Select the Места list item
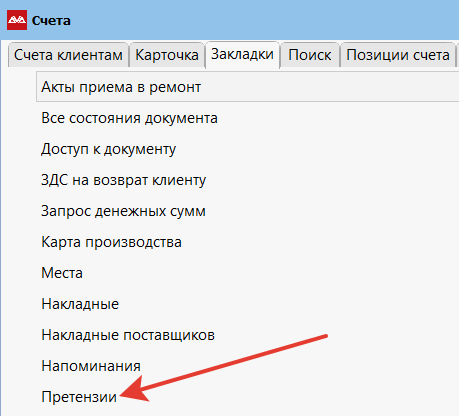The width and height of the screenshot is (459, 416). (x=247, y=273)
